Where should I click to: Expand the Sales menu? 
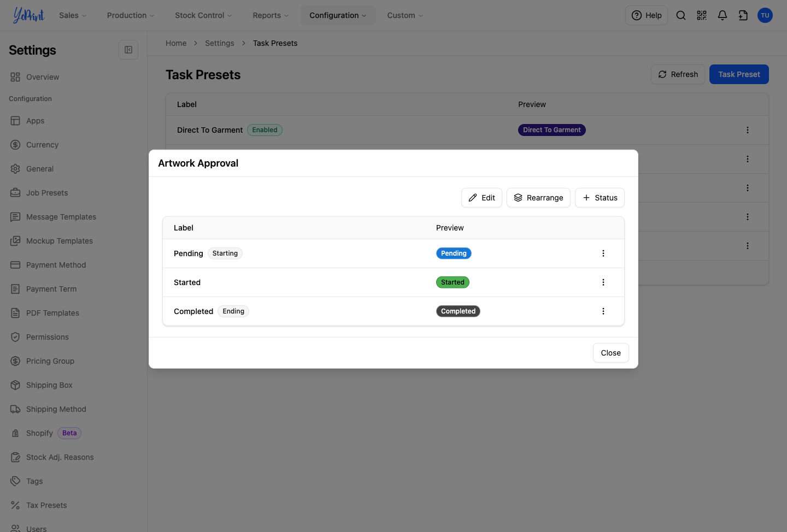tap(73, 15)
